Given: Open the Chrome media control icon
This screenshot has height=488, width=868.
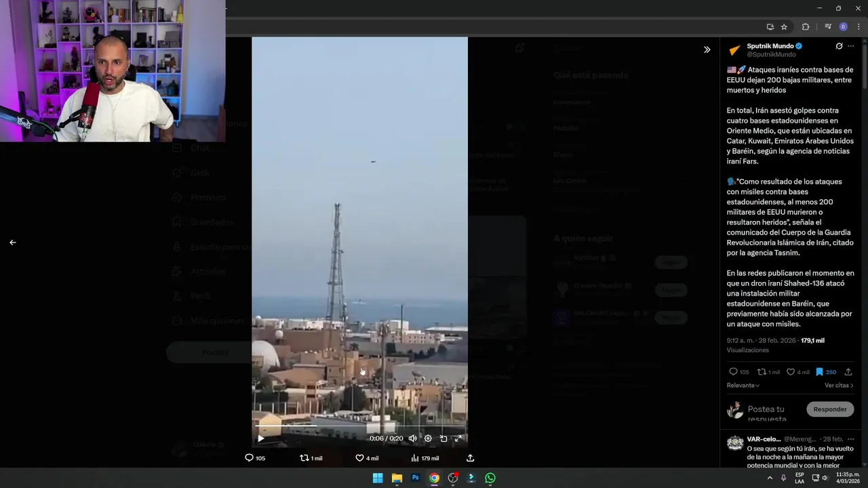Looking at the screenshot, I should click(x=828, y=26).
